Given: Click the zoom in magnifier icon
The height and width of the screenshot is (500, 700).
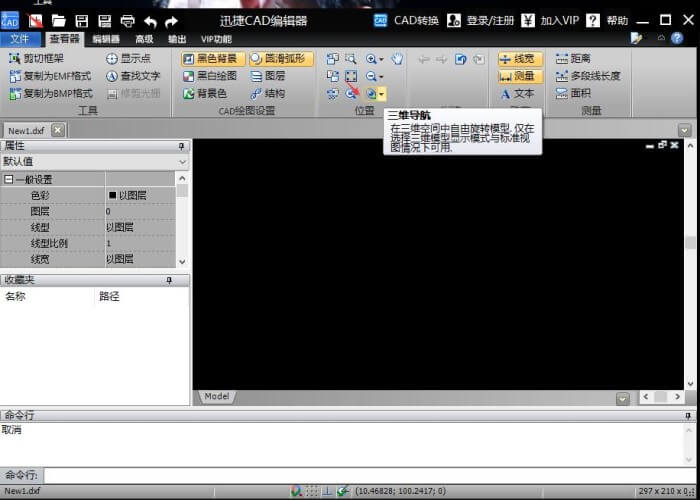Looking at the screenshot, I should click(371, 58).
